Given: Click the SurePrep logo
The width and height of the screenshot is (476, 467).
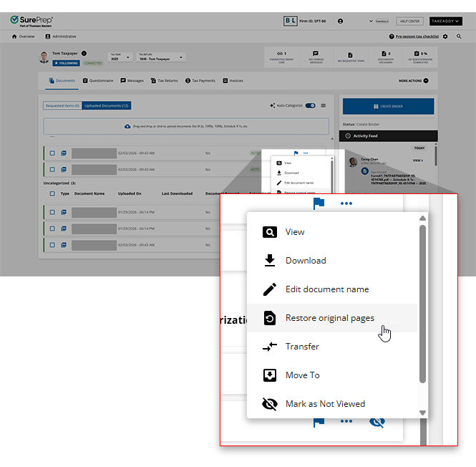Looking at the screenshot, I should point(31,21).
